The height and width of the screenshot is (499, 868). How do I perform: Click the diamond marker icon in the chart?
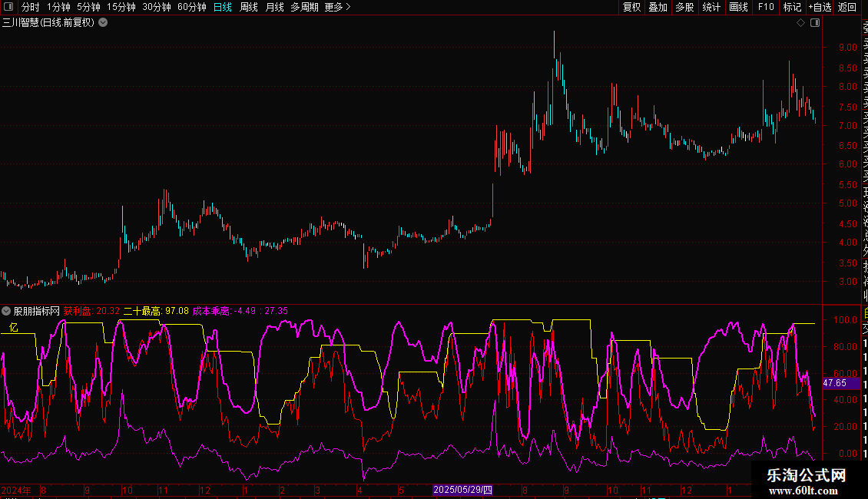click(x=800, y=23)
